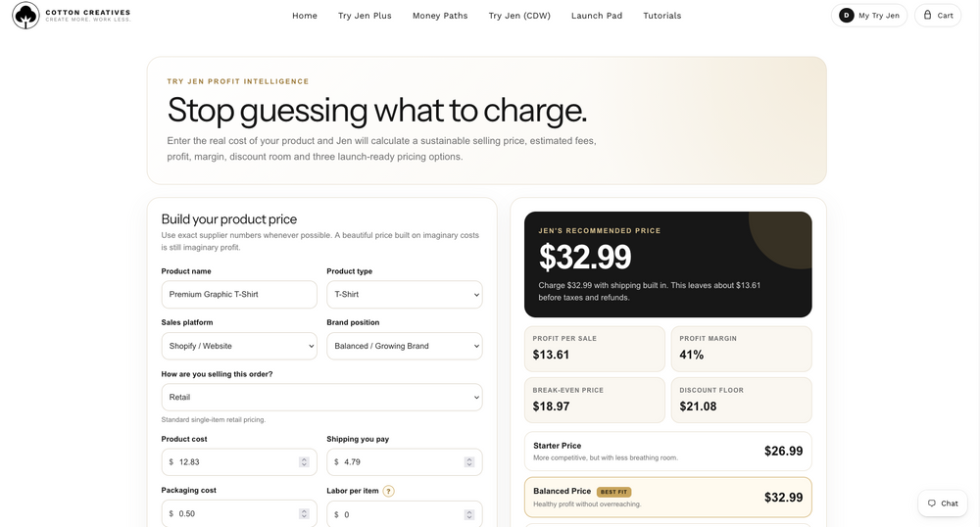Click the Cotton Creatives tree logo
Image resolution: width=980 pixels, height=527 pixels.
pyautogui.click(x=25, y=16)
